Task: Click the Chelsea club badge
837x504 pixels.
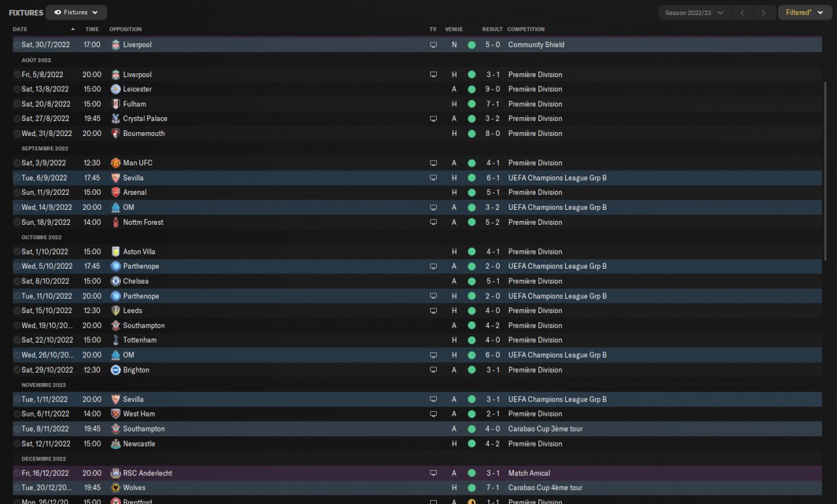Action: pos(115,281)
